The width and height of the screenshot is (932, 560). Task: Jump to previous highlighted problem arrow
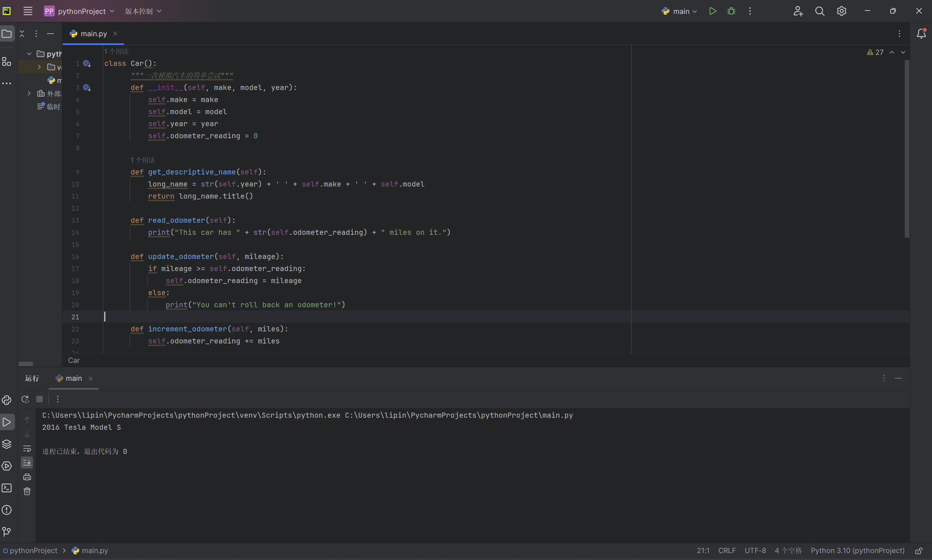click(x=892, y=52)
